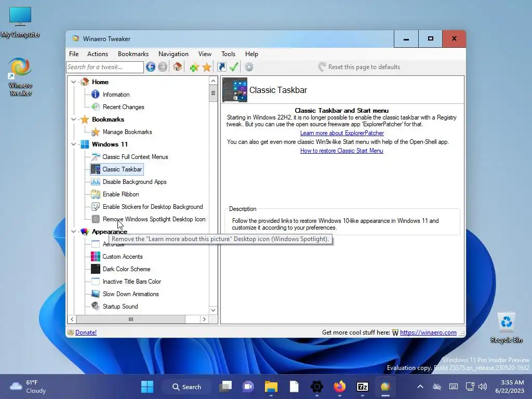This screenshot has width=532, height=399.
Task: Go back with the blue arrow button
Action: 151,67
